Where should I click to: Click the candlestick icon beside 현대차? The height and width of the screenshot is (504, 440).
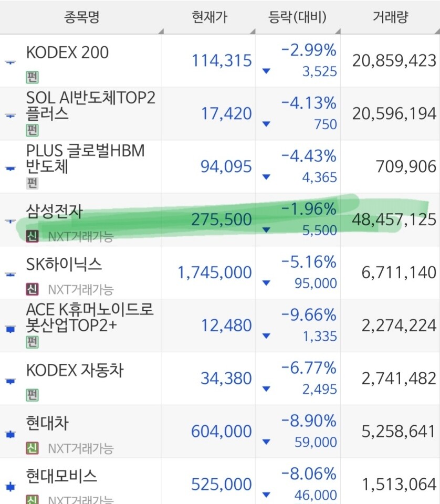[11, 435]
